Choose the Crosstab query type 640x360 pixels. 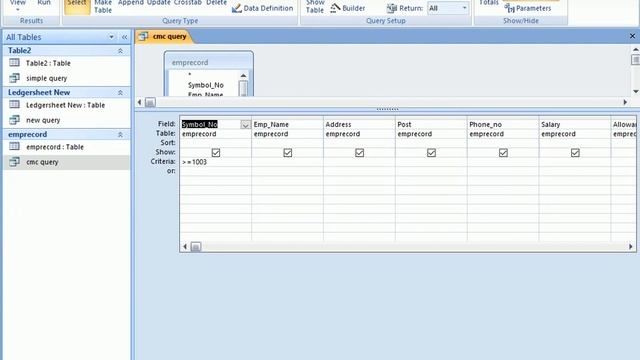click(188, 3)
